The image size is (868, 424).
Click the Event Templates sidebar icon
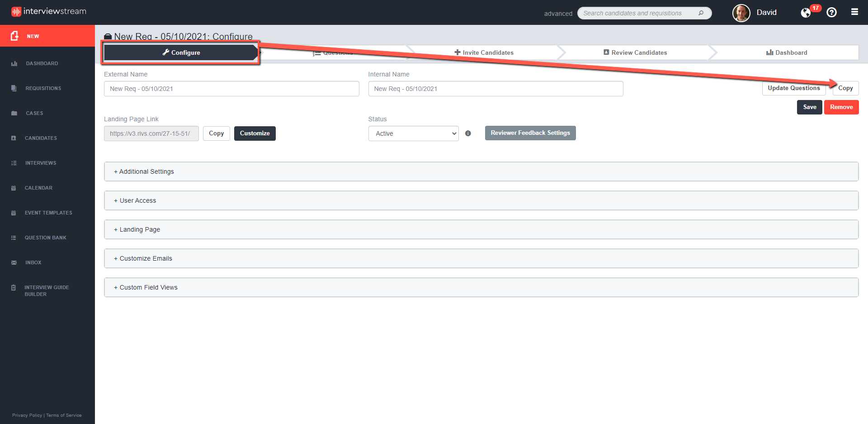[x=14, y=213]
